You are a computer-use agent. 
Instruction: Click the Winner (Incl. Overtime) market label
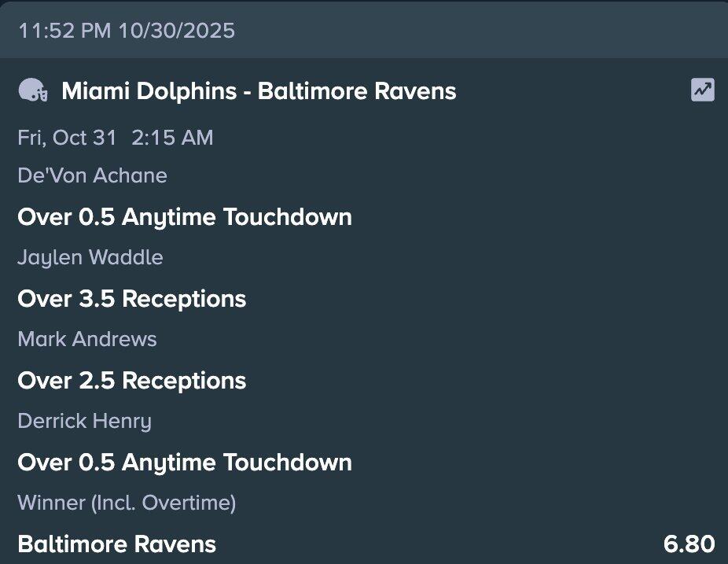pos(127,503)
